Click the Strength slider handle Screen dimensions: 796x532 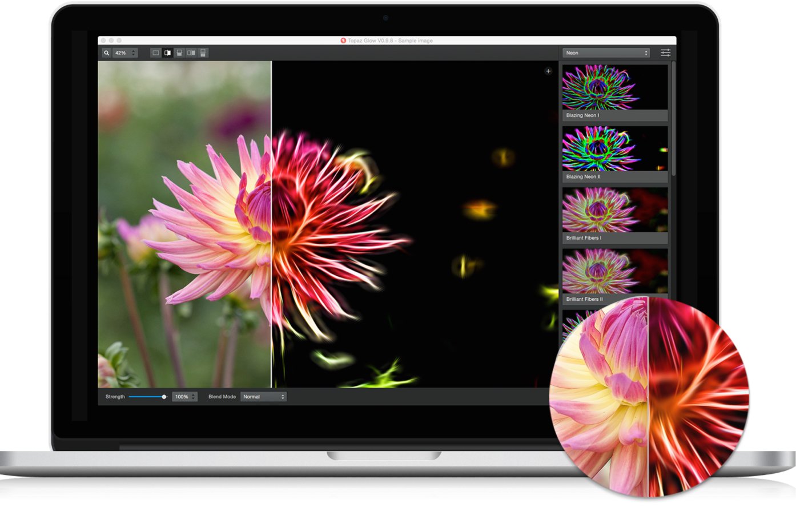pos(164,397)
